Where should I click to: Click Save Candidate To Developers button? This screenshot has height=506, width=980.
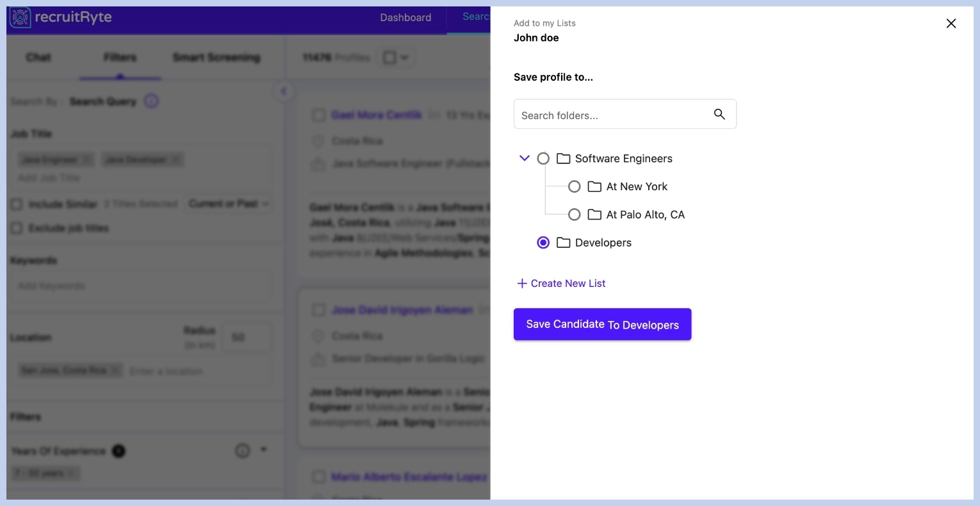(x=602, y=324)
